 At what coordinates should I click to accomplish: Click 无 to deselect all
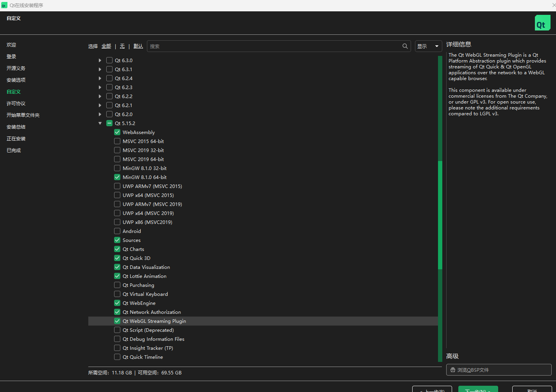pos(122,46)
